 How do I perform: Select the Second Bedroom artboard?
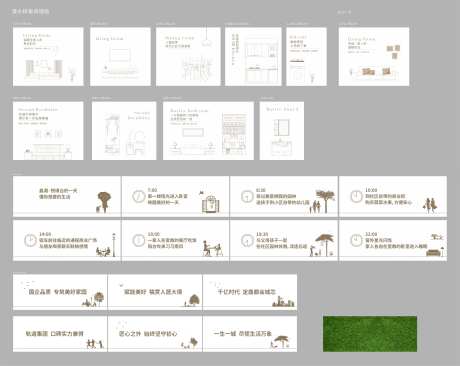pyautogui.click(x=48, y=131)
